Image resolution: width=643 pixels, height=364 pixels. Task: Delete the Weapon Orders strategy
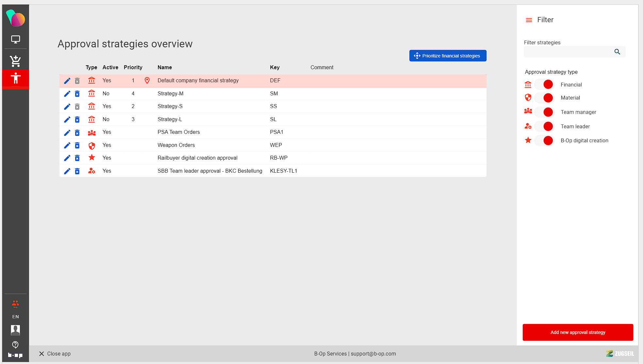click(77, 145)
